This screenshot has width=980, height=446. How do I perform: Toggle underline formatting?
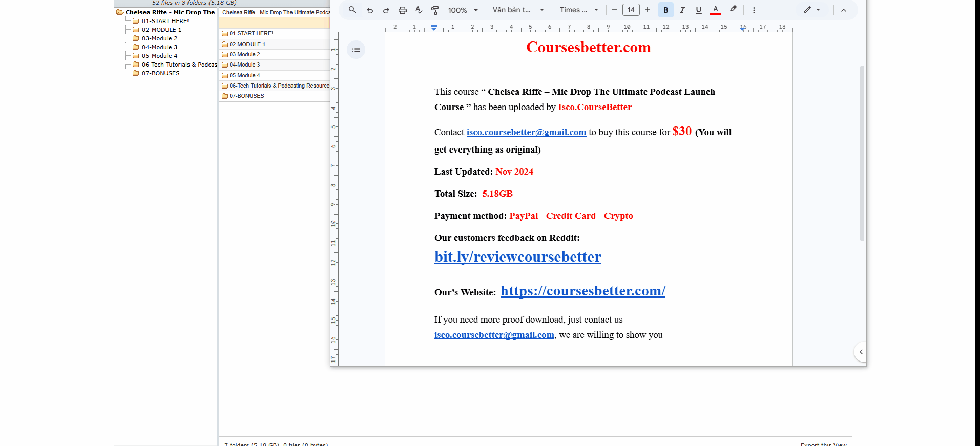[698, 10]
